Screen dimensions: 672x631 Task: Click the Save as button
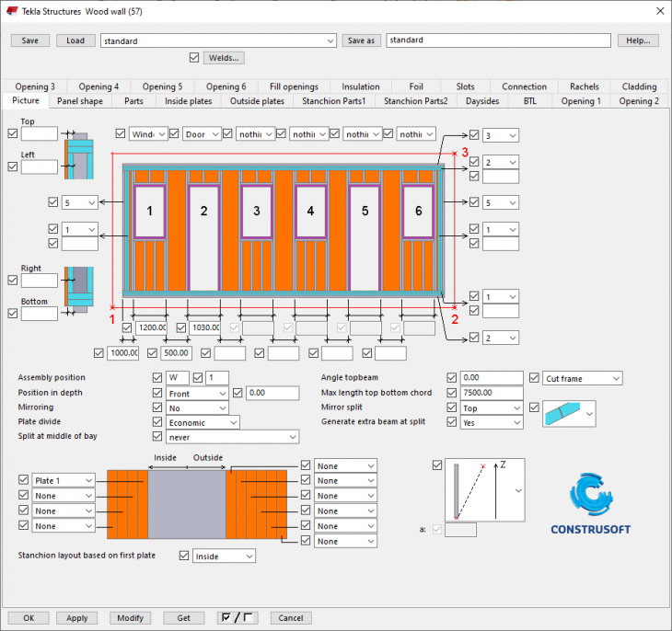click(362, 40)
